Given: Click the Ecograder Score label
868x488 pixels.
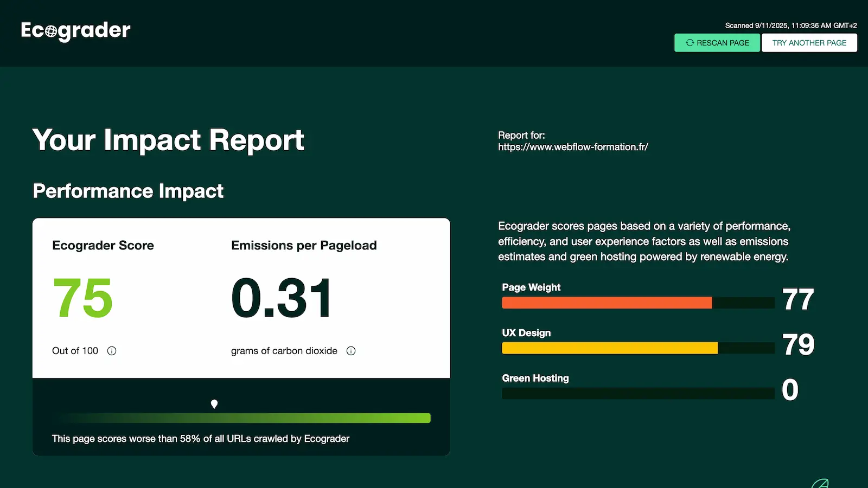Looking at the screenshot, I should pyautogui.click(x=103, y=246).
